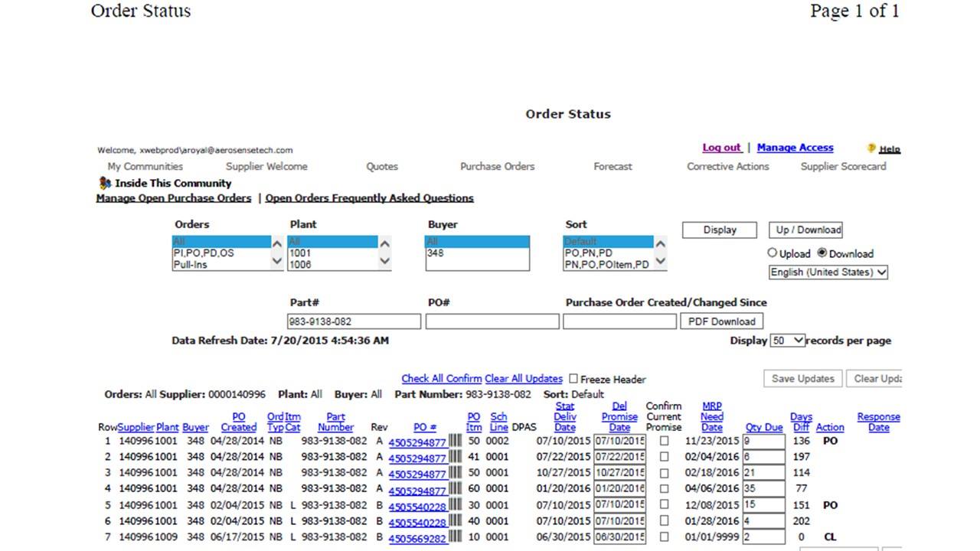The width and height of the screenshot is (980, 551).
Task: Open the Supplier Scorecard menu item
Action: 843,166
